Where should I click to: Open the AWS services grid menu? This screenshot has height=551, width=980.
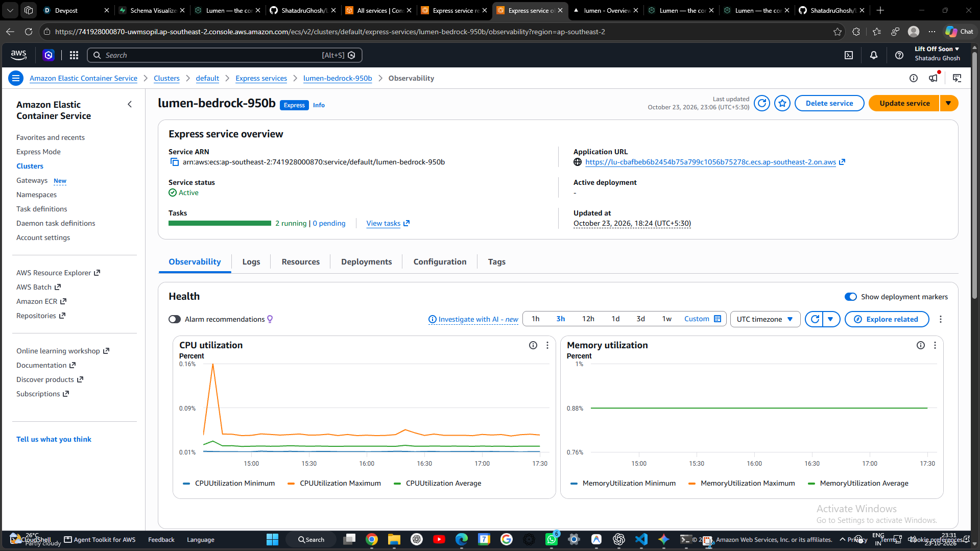[x=74, y=55]
